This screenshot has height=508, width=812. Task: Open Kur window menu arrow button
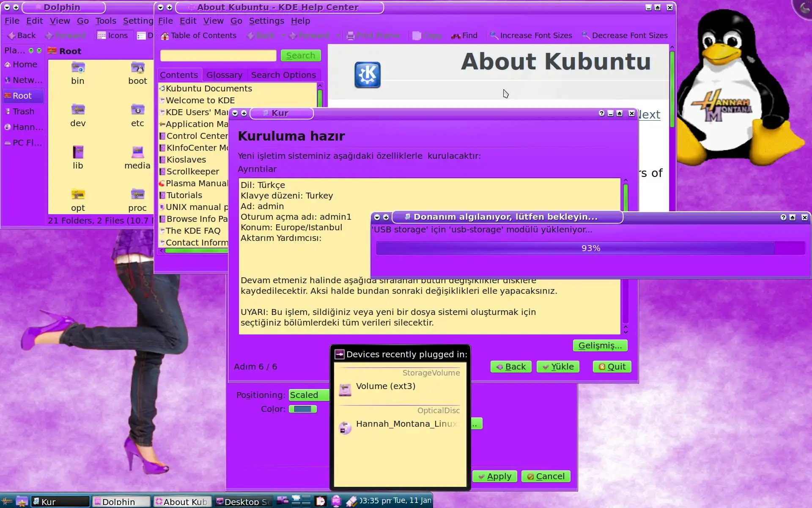point(235,113)
